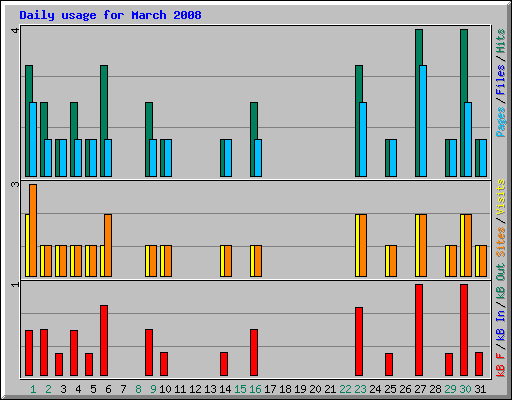Click the yellow visits bar for day 30
The height and width of the screenshot is (400, 512).
tap(462, 246)
